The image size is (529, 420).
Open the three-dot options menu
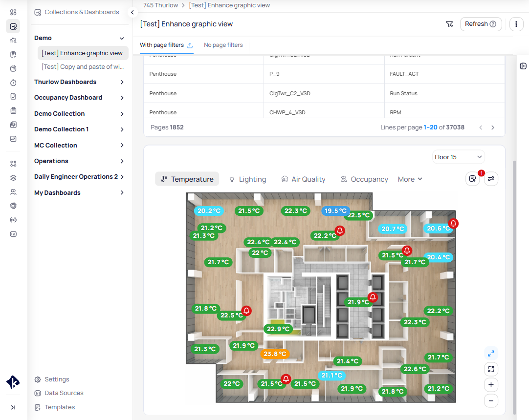pos(516,24)
